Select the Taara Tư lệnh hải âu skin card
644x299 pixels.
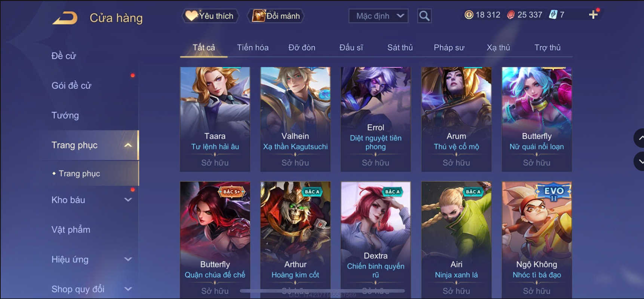click(x=215, y=119)
